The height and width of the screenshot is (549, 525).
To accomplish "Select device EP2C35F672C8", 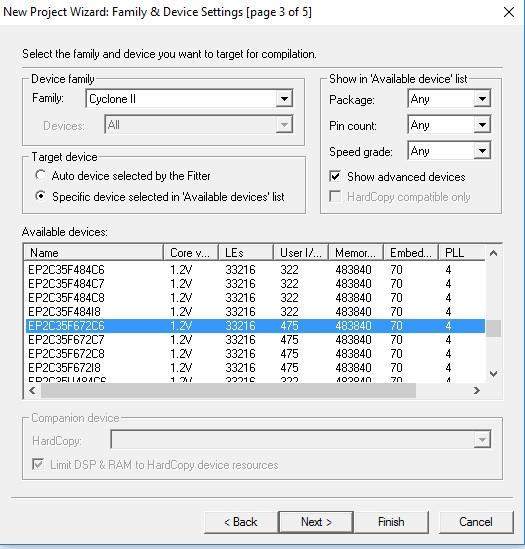I will click(255, 354).
